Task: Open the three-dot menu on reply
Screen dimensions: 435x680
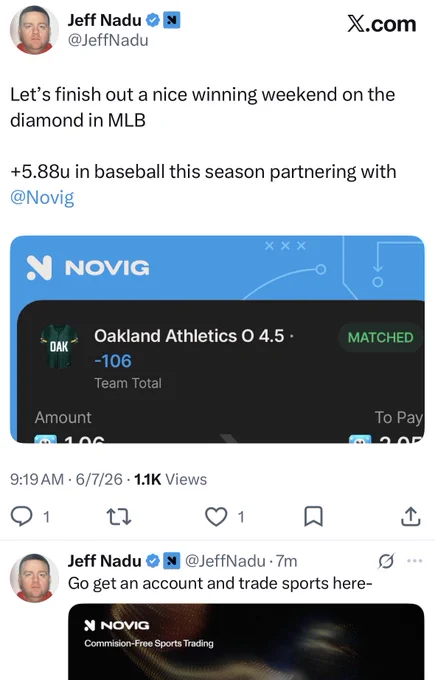Action: pyautogui.click(x=415, y=561)
